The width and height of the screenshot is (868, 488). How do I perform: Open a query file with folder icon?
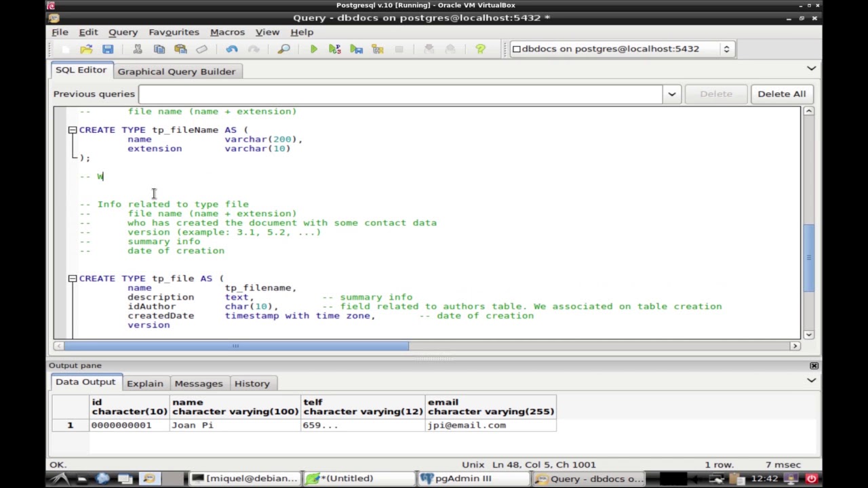(x=86, y=49)
